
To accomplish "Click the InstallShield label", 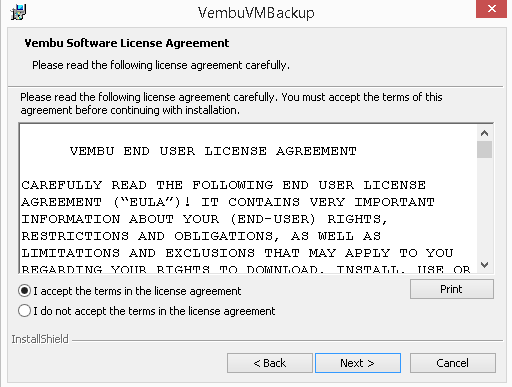I will 40,339.
